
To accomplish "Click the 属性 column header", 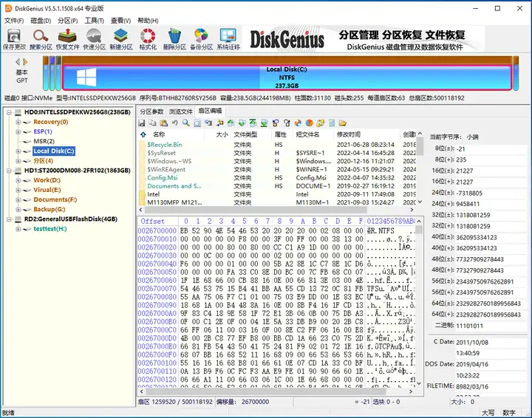I will (x=282, y=134).
